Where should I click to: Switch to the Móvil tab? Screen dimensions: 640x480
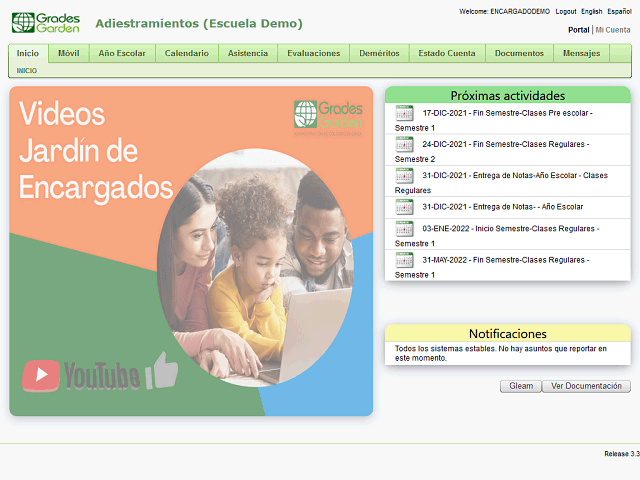click(69, 53)
